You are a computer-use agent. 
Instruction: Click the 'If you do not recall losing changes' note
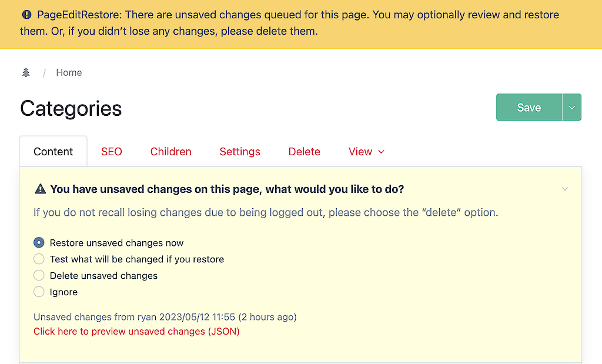(x=266, y=212)
